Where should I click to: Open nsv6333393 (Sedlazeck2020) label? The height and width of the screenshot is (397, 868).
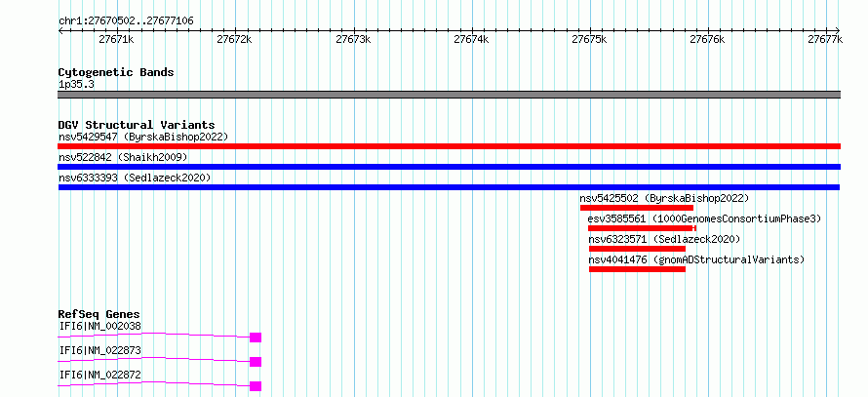coord(135,178)
